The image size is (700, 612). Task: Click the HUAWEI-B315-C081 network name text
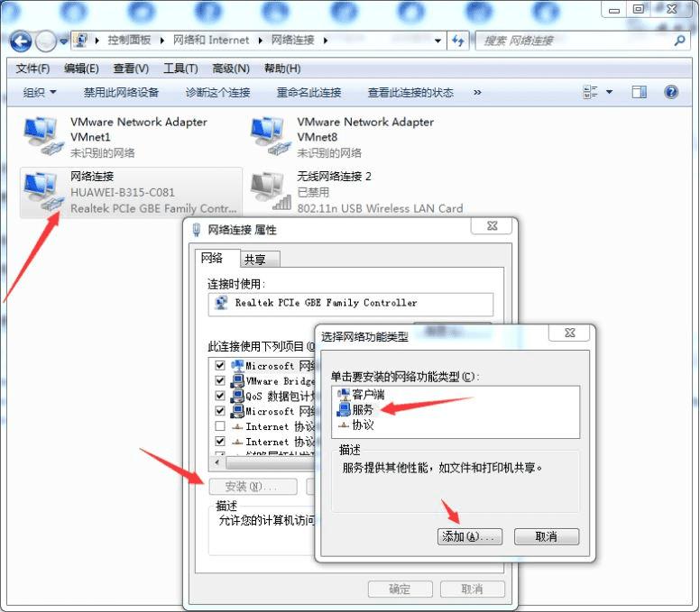pos(123,192)
